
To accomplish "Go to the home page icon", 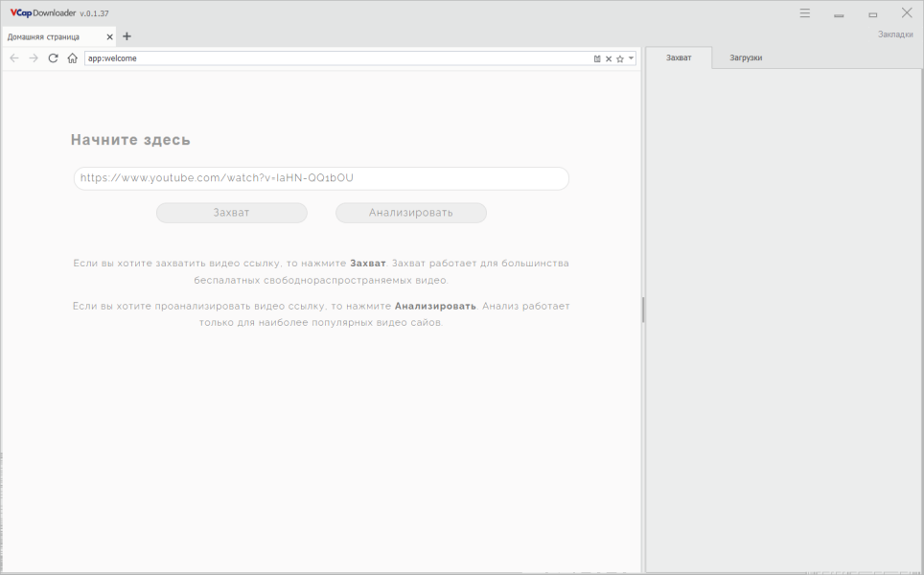I will [x=72, y=58].
